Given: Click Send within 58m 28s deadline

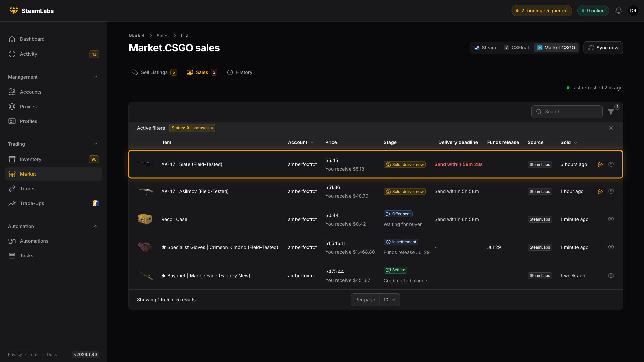Looking at the screenshot, I should point(459,164).
